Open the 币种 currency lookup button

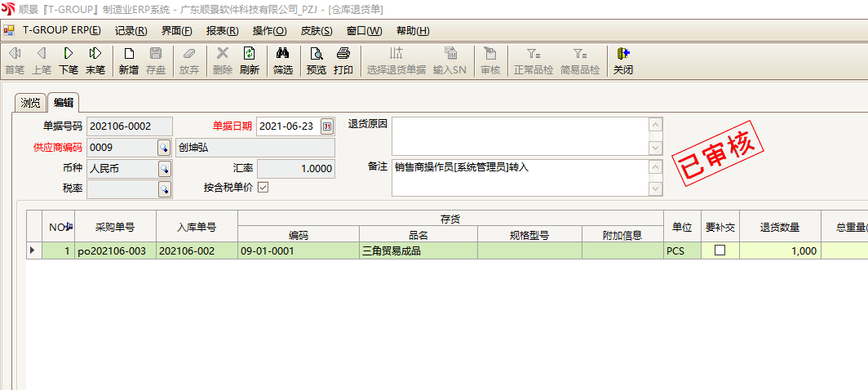tap(164, 169)
